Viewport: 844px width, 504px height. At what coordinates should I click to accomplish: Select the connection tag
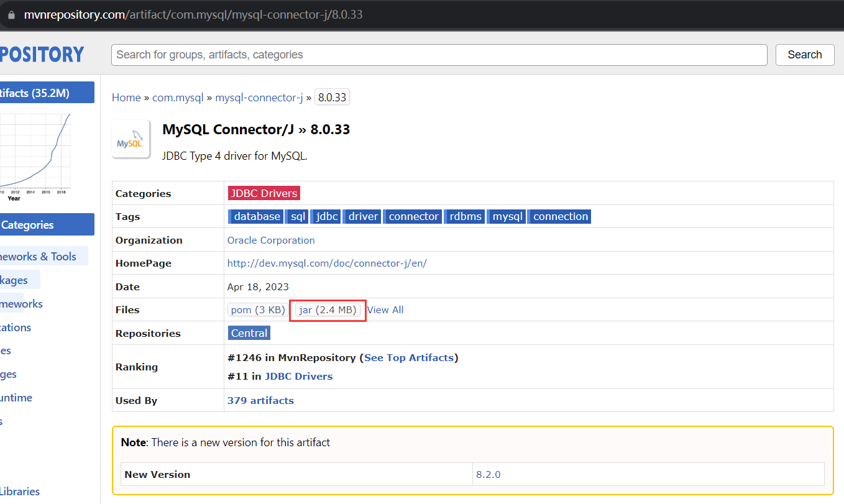[x=560, y=216]
